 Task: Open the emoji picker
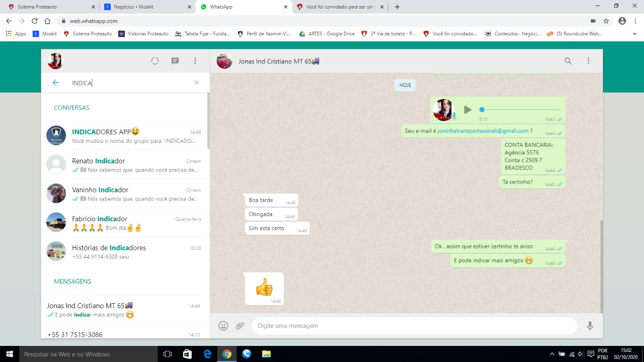click(223, 326)
